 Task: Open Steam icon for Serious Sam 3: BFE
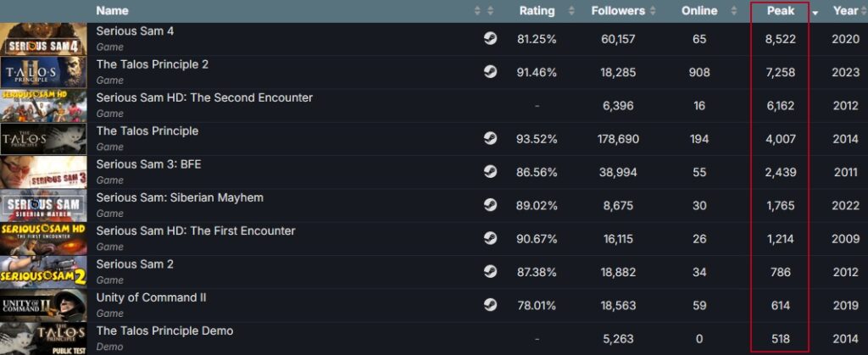coord(490,172)
